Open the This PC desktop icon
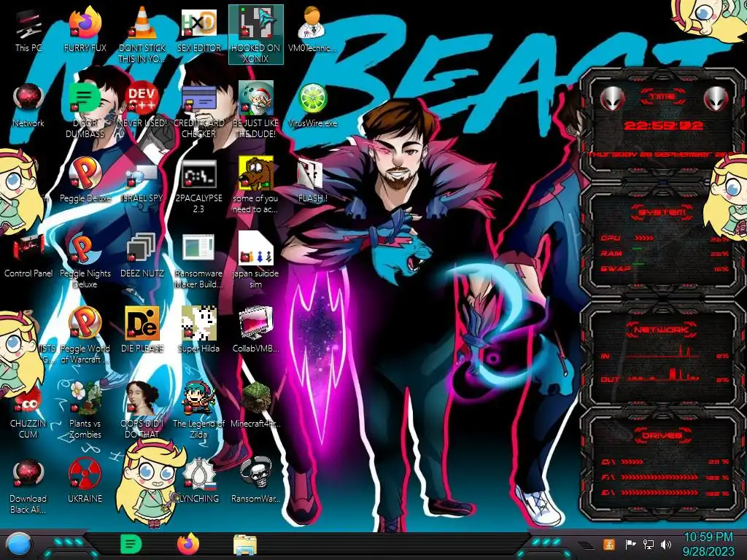747x560 pixels. click(x=28, y=29)
